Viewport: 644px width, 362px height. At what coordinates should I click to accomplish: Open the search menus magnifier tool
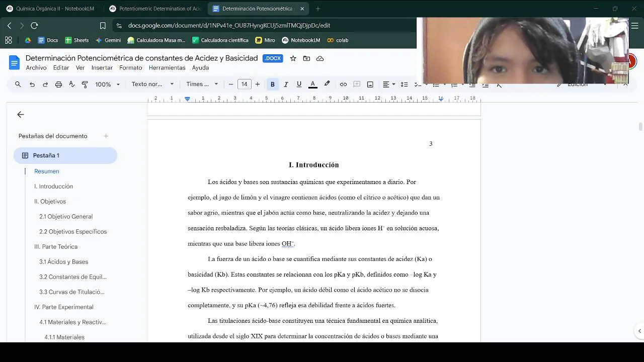(18, 84)
